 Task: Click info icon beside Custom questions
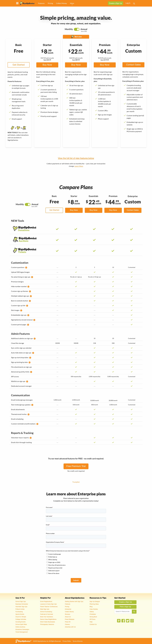pos(26,267)
